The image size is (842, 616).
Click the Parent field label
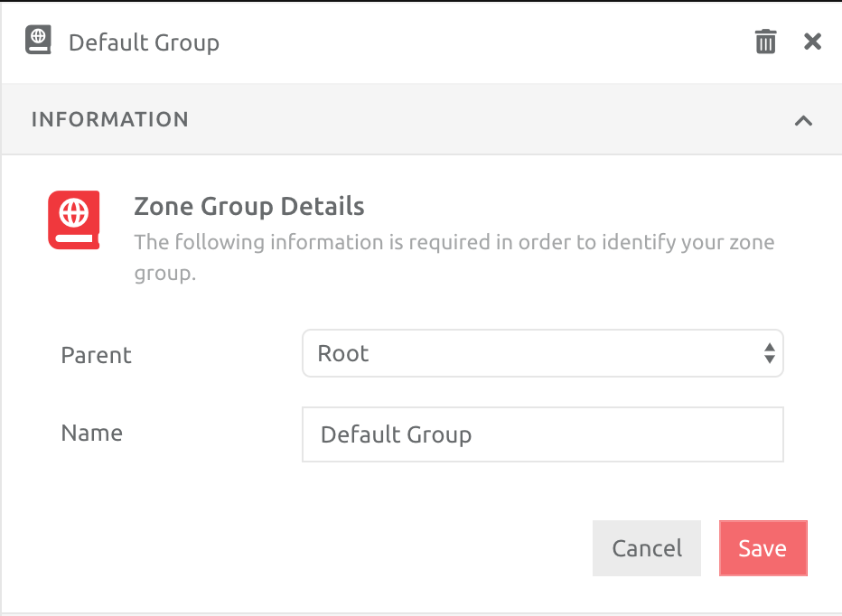point(95,355)
